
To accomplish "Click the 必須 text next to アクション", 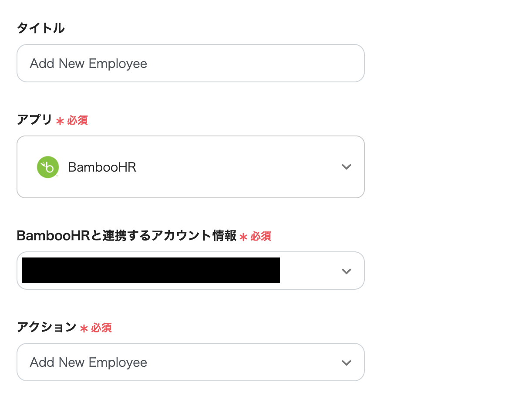I will click(x=101, y=328).
